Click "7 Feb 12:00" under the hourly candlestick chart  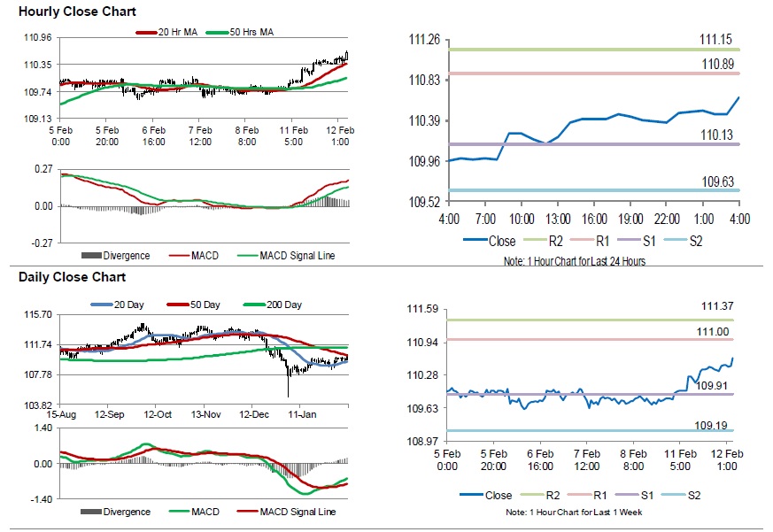pyautogui.click(x=200, y=136)
